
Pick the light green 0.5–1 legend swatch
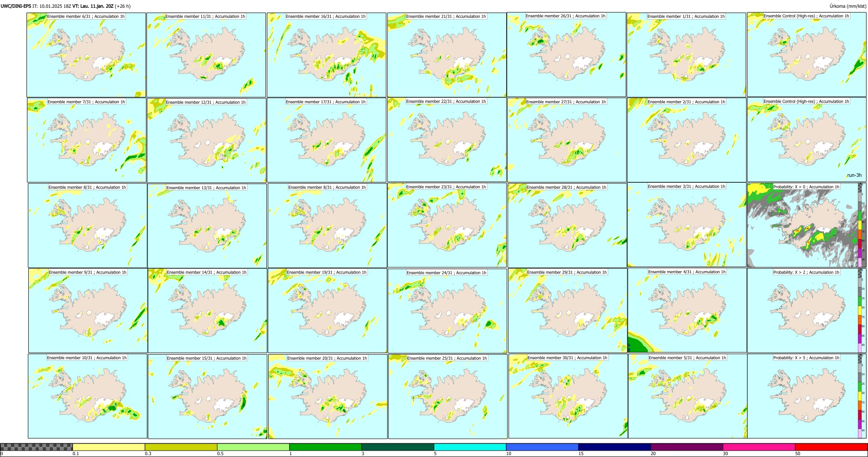point(253,447)
